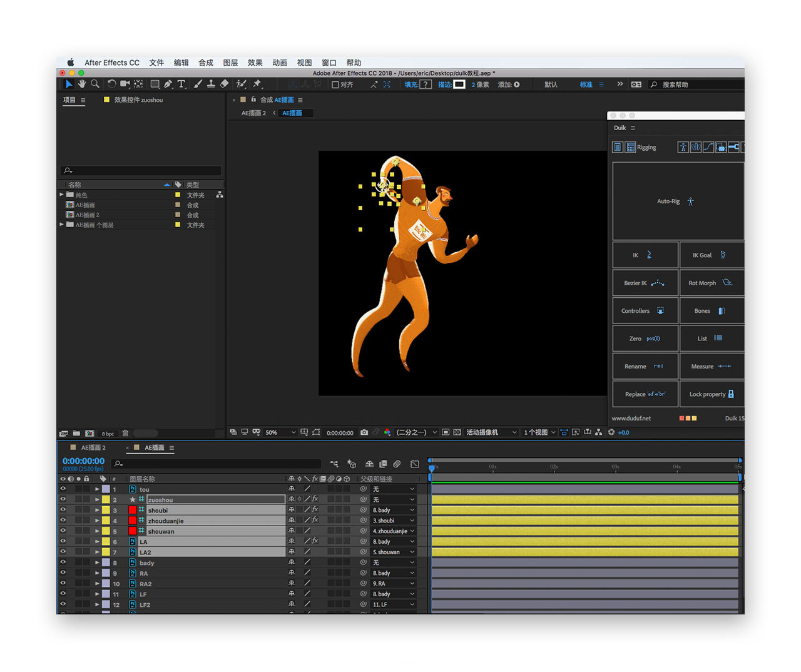This screenshot has height=672, width=801.
Task: Select the Type text tool
Action: click(x=181, y=84)
